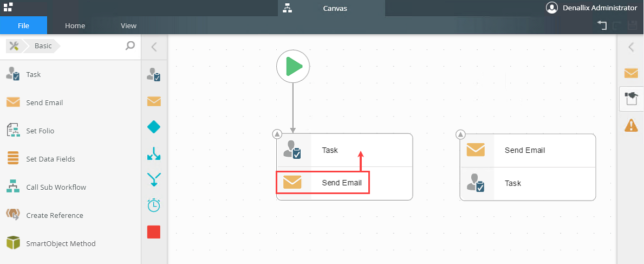Click the Redo icon
The image size is (644, 264).
(617, 25)
